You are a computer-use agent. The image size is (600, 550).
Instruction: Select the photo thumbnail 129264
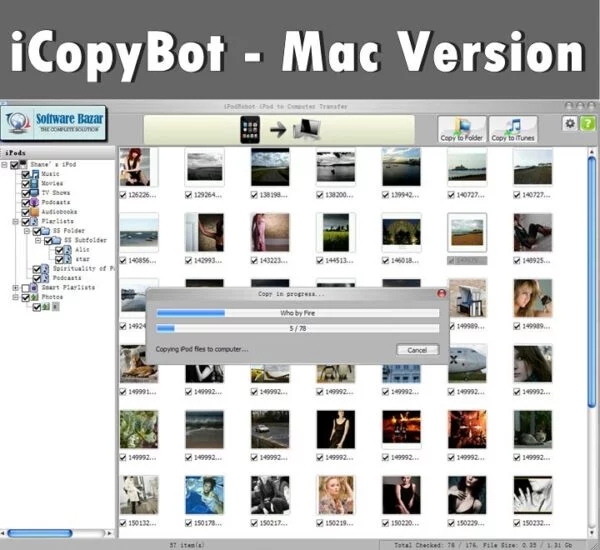click(x=204, y=167)
